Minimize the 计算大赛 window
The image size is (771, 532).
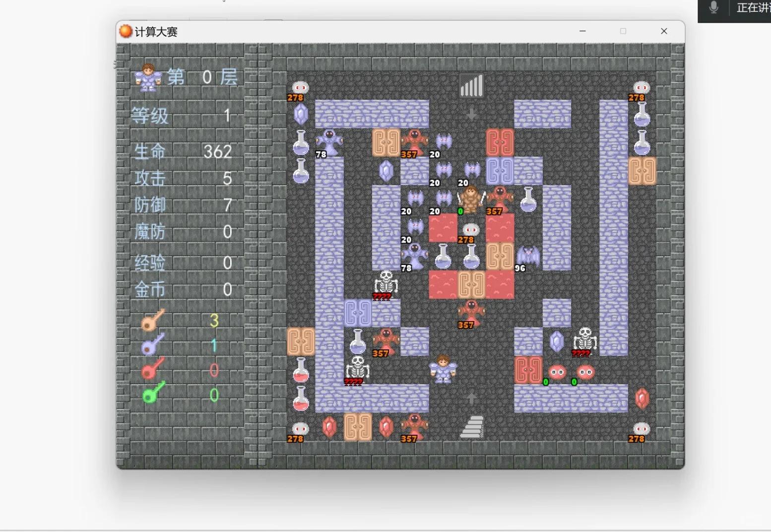tap(582, 31)
